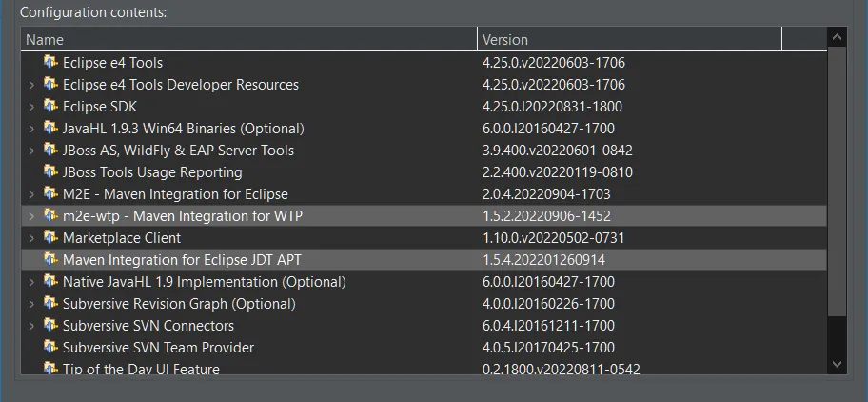The height and width of the screenshot is (402, 868).
Task: Select Tip of the Day UI Feature row
Action: tap(141, 369)
